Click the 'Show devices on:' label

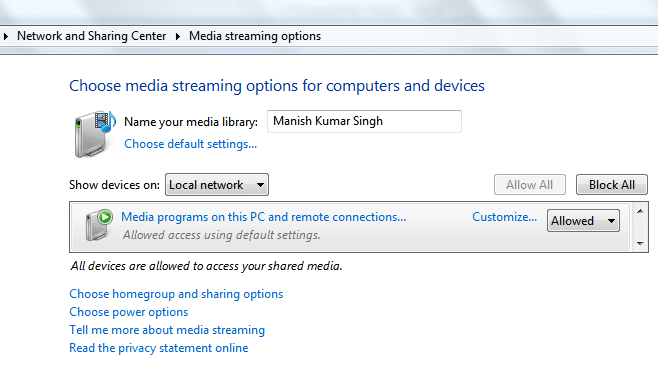(x=114, y=185)
